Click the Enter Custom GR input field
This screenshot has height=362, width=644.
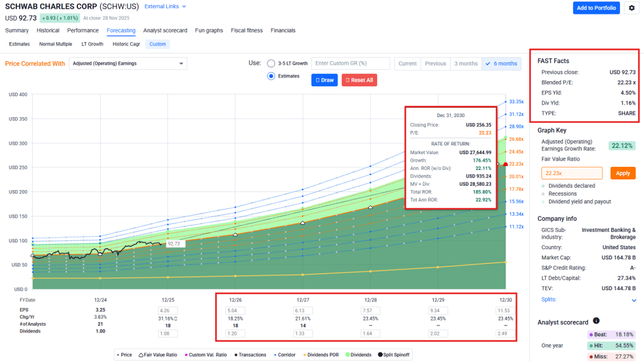coord(350,64)
